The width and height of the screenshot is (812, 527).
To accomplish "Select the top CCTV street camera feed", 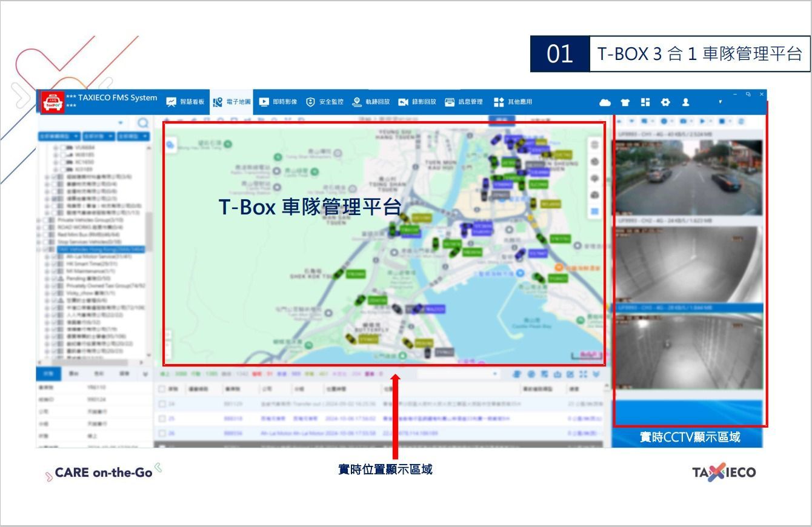I will coord(688,177).
